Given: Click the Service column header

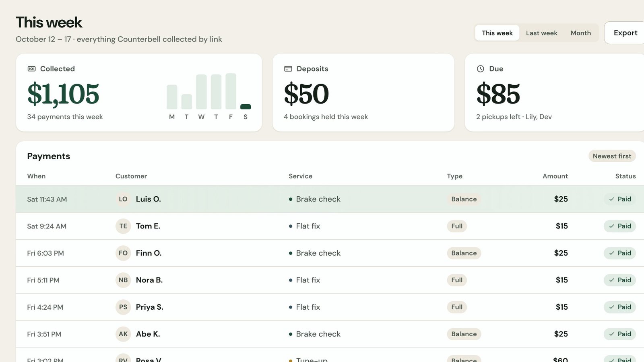Looking at the screenshot, I should tap(300, 176).
